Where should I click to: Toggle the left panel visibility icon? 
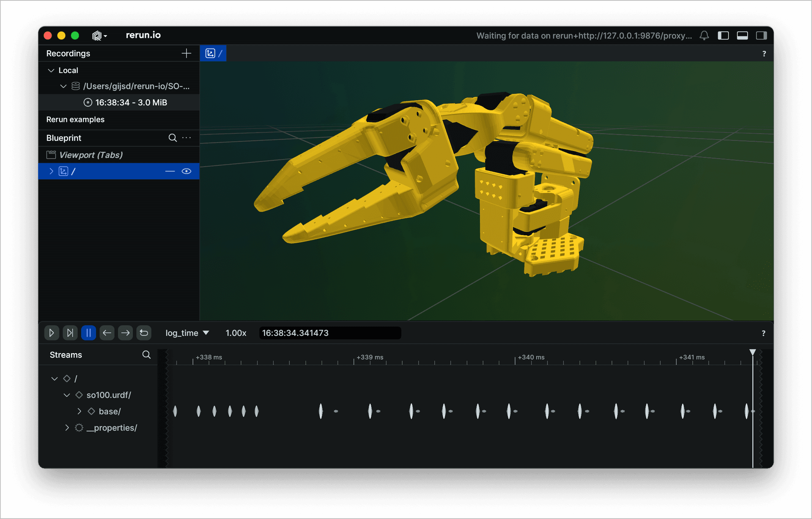pyautogui.click(x=724, y=36)
